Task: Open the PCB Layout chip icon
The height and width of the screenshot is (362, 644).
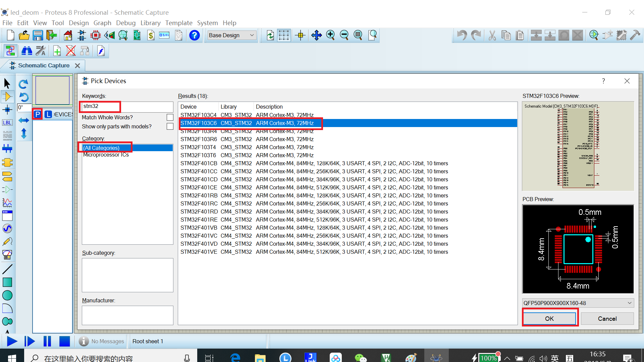Action: 96,35
